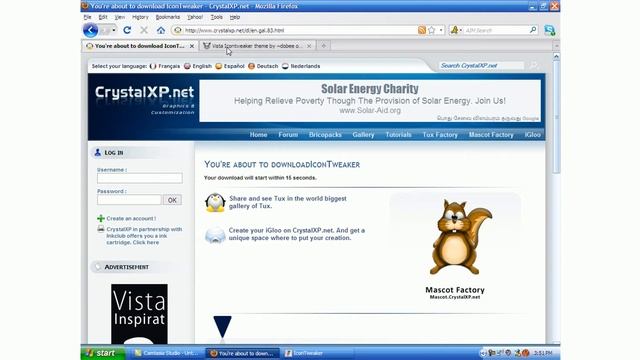Close the Vista Icontweaker theme tab
The width and height of the screenshot is (640, 360).
point(309,46)
